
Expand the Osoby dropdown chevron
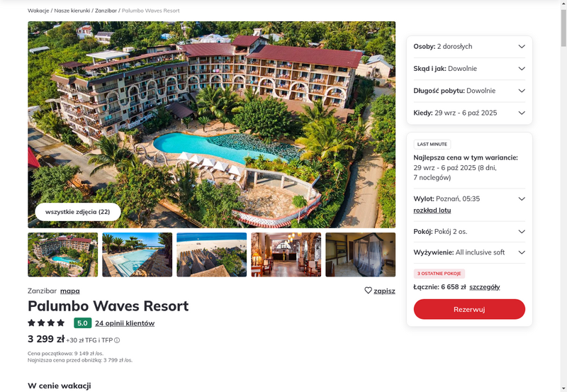pos(522,46)
